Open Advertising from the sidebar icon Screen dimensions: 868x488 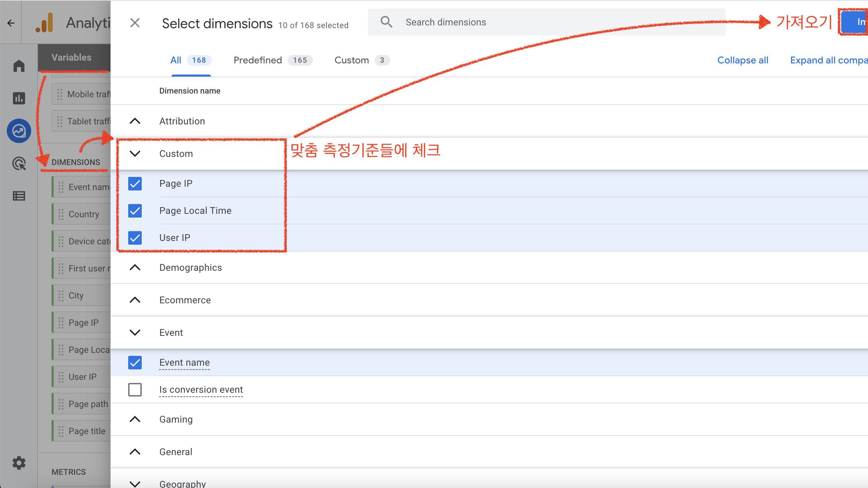(19, 164)
